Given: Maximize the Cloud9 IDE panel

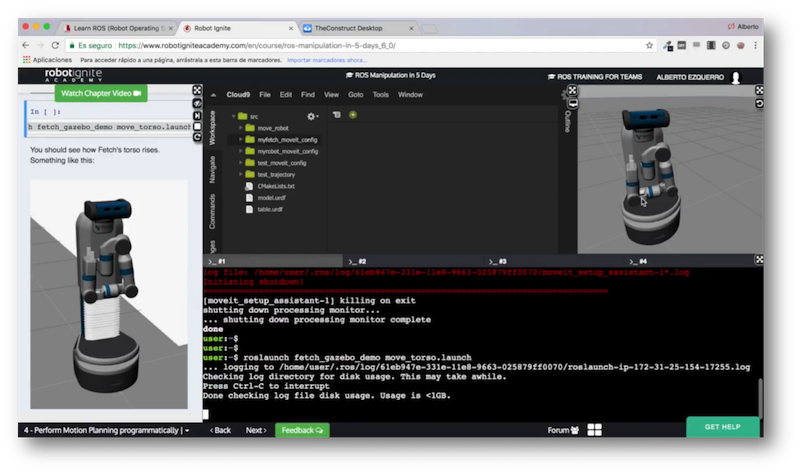Looking at the screenshot, I should point(572,90).
